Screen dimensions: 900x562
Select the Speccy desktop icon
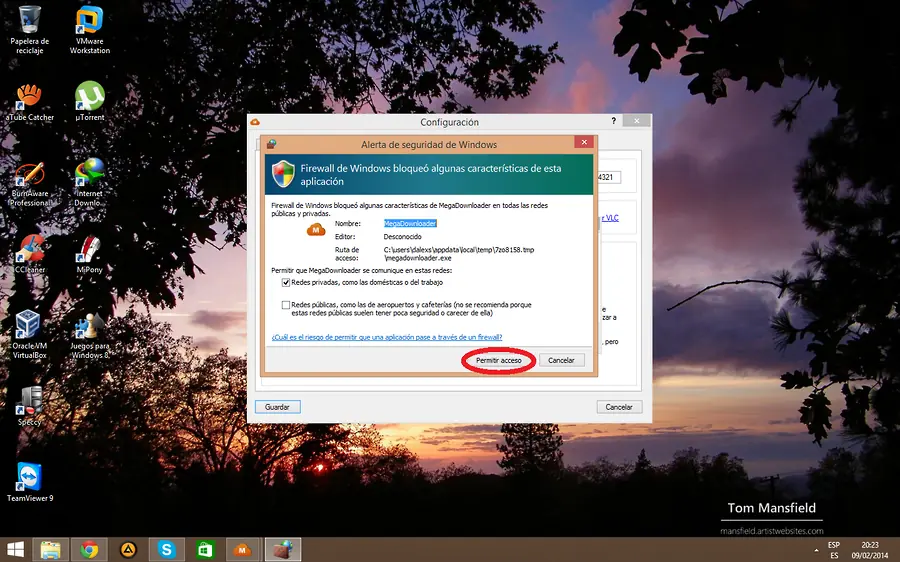click(29, 406)
